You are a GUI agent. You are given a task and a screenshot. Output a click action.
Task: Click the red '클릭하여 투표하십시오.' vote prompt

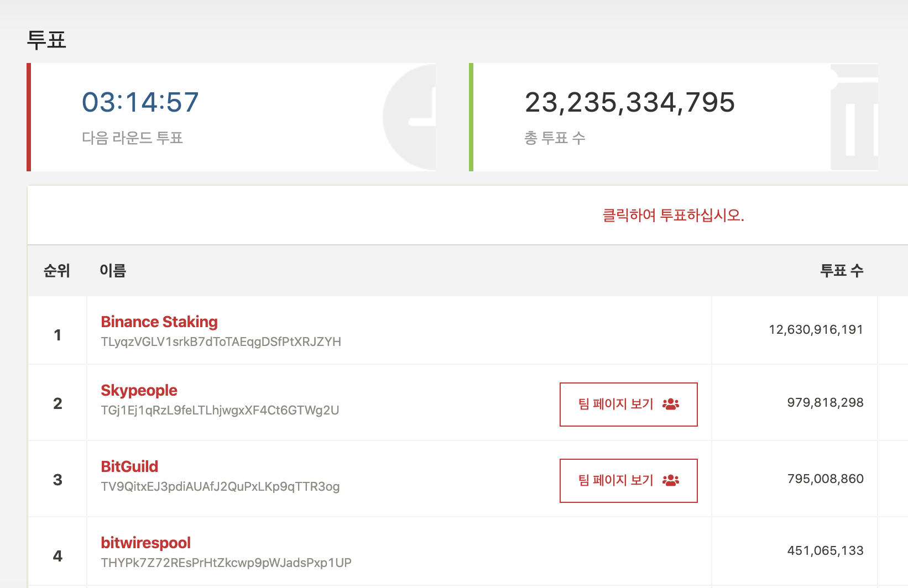tap(673, 215)
